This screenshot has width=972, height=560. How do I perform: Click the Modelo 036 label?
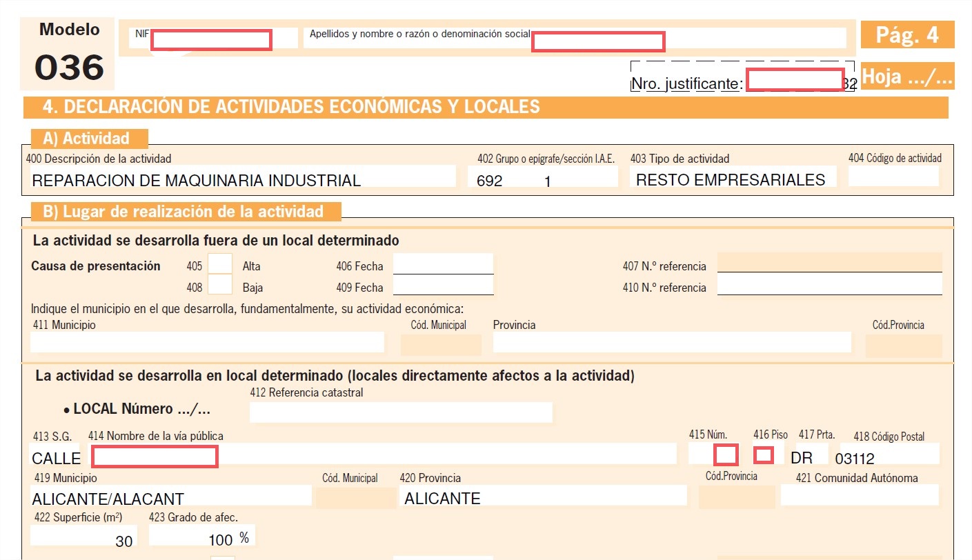tap(69, 54)
